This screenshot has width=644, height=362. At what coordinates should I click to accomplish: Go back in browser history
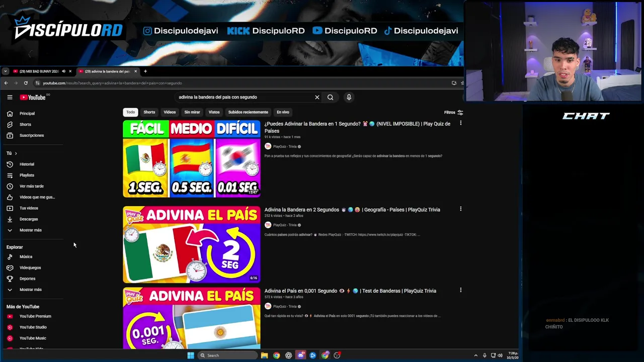(x=6, y=83)
